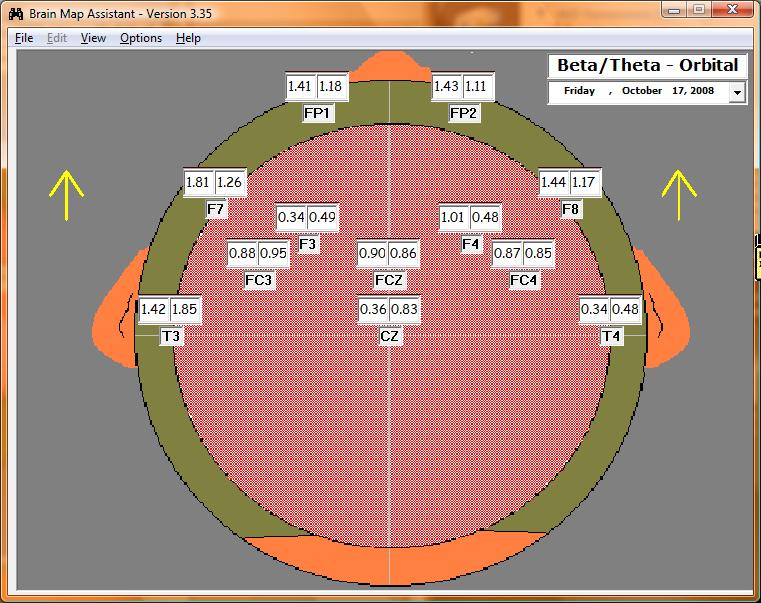Click the weekday Friday in date field
The height and width of the screenshot is (603, 761).
(579, 91)
